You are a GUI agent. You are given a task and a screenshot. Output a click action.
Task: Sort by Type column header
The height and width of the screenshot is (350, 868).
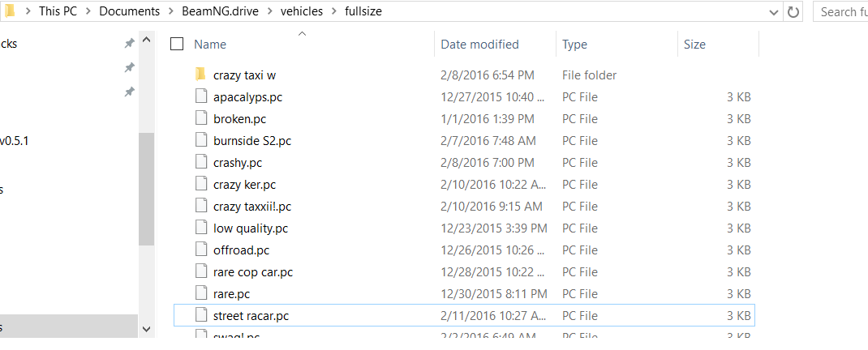click(574, 45)
